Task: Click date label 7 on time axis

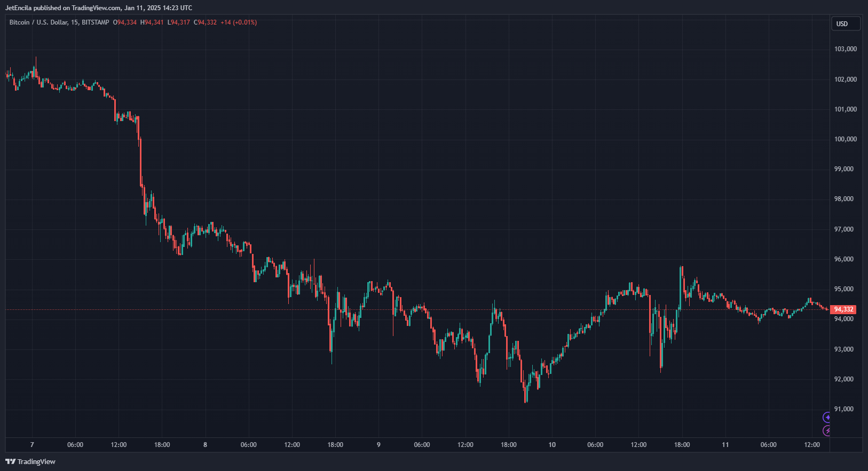Action: click(32, 445)
